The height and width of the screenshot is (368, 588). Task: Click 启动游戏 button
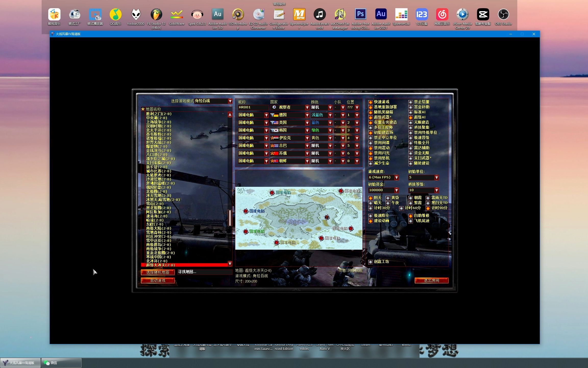click(158, 280)
